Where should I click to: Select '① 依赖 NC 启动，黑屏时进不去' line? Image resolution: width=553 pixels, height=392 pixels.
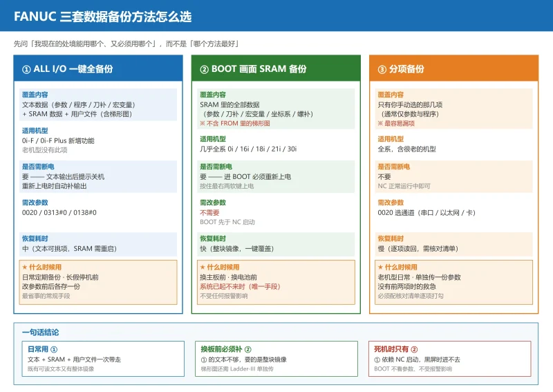(x=418, y=360)
